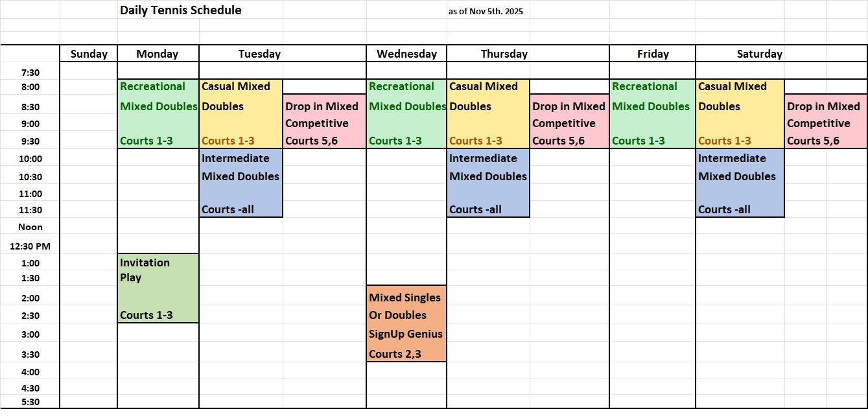The image size is (868, 420).
Task: Click the 5:30 time row label
Action: [x=30, y=402]
